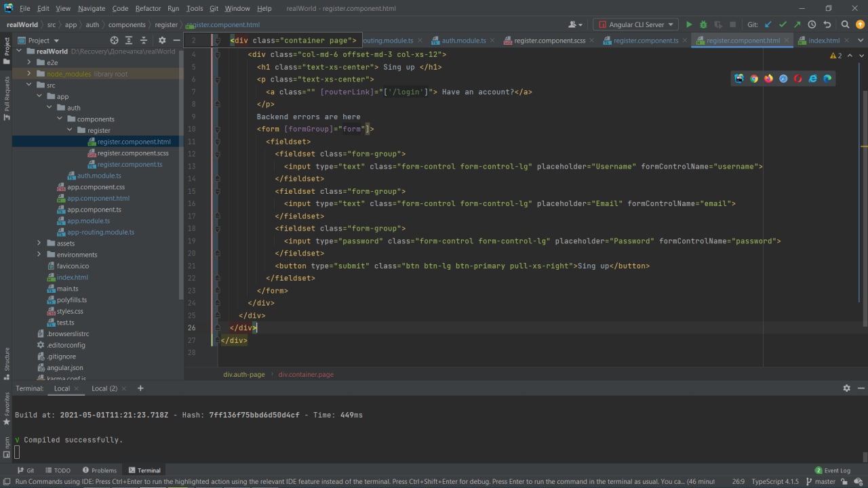Open preview in Firefox browser

click(768, 79)
